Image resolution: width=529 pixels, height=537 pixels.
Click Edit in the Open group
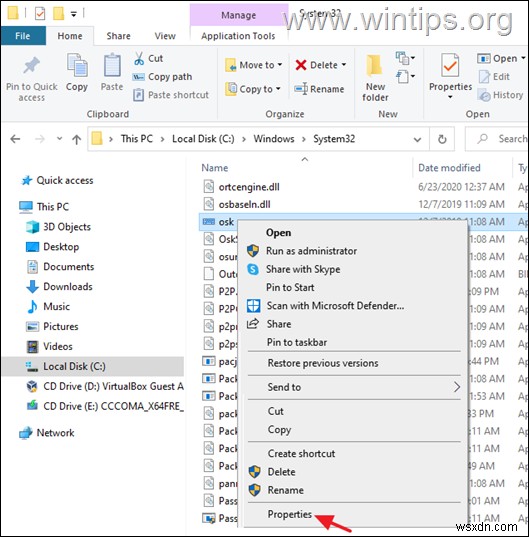pyautogui.click(x=494, y=76)
